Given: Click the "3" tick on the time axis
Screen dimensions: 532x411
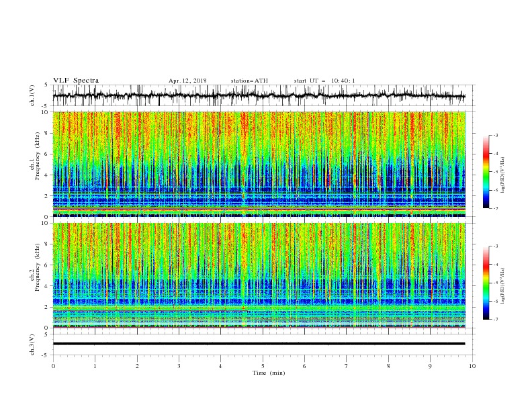Looking at the screenshot, I should (x=179, y=366).
